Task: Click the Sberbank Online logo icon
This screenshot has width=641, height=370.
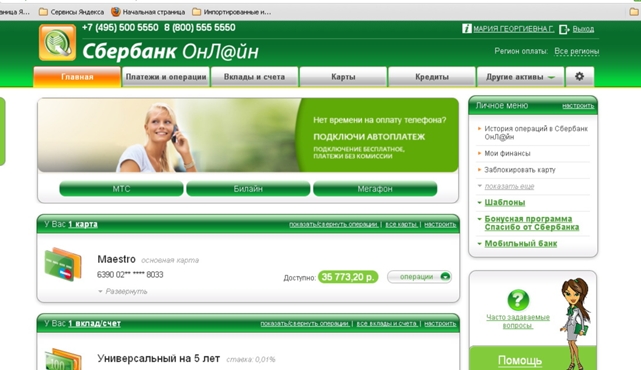Action: (58, 43)
